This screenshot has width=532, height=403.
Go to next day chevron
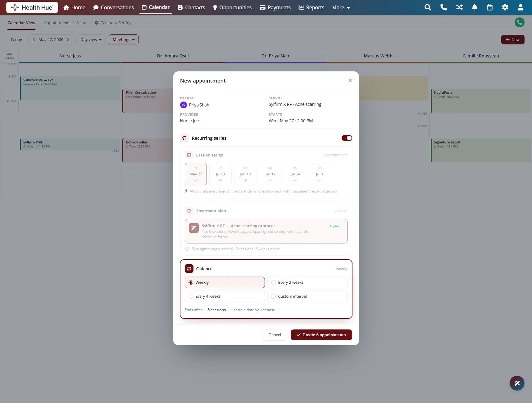tap(68, 39)
